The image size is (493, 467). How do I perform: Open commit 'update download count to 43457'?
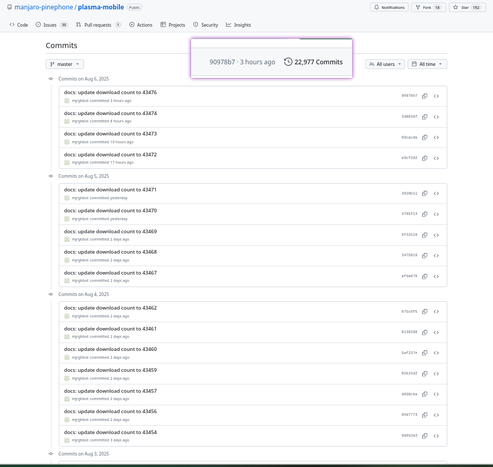click(x=110, y=391)
